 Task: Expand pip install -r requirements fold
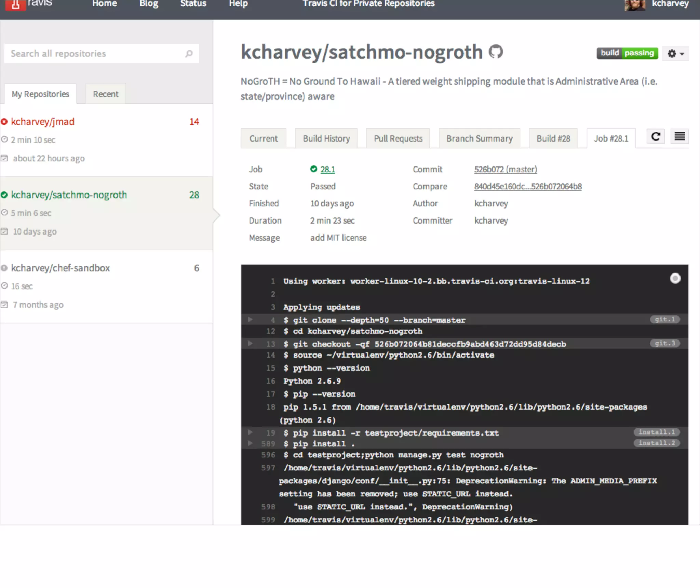coord(250,432)
